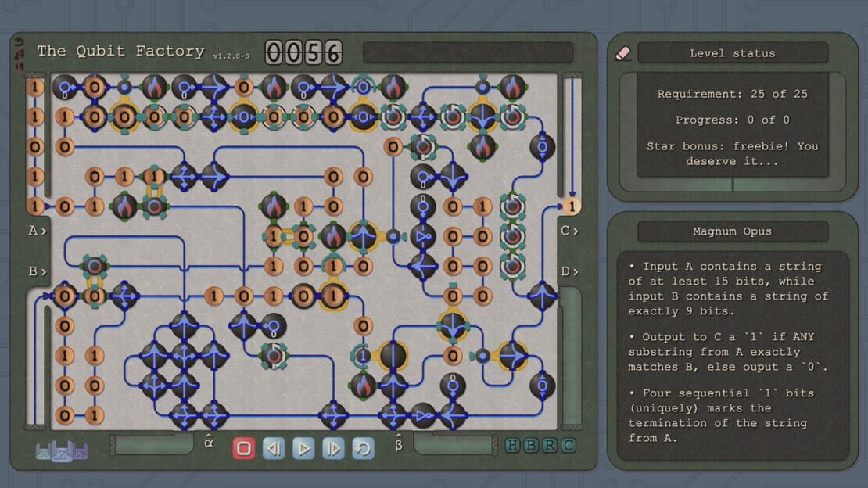The image size is (868, 488).
Task: Click the factory blueprints icon at bottom left
Action: [62, 450]
